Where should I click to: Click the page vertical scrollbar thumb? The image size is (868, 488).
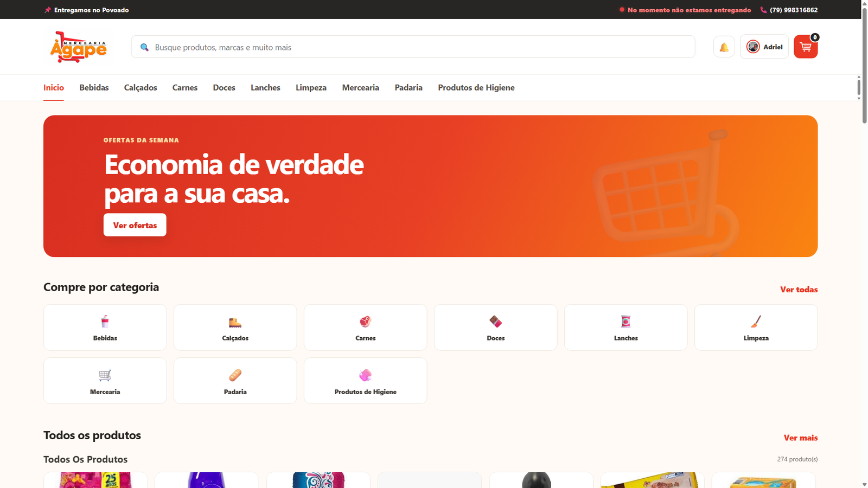[865, 65]
